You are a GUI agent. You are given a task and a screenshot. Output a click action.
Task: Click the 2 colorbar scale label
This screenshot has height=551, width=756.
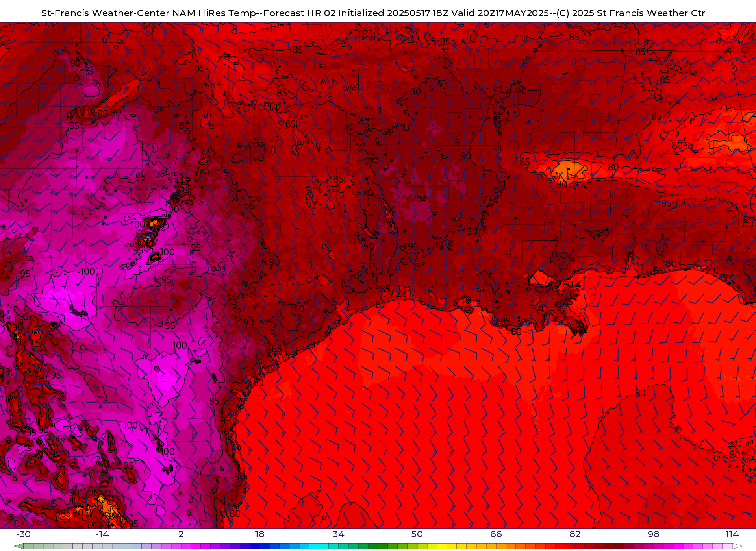pos(181,534)
